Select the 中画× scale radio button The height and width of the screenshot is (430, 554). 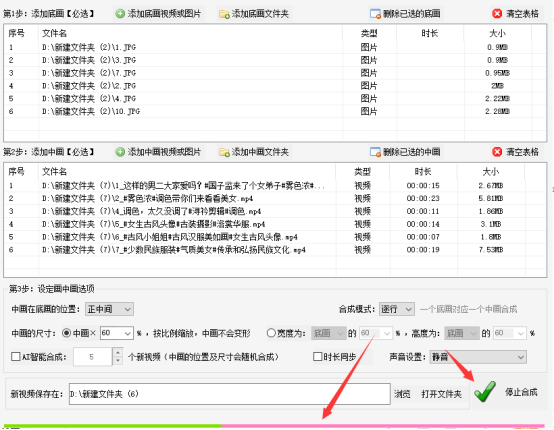pyautogui.click(x=66, y=333)
